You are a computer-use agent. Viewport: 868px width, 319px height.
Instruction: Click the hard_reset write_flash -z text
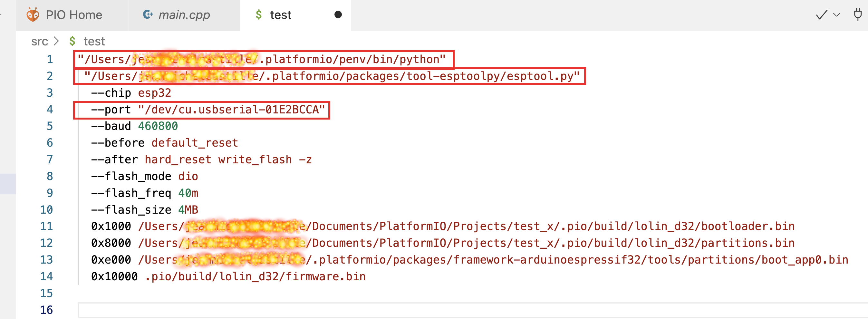(228, 160)
